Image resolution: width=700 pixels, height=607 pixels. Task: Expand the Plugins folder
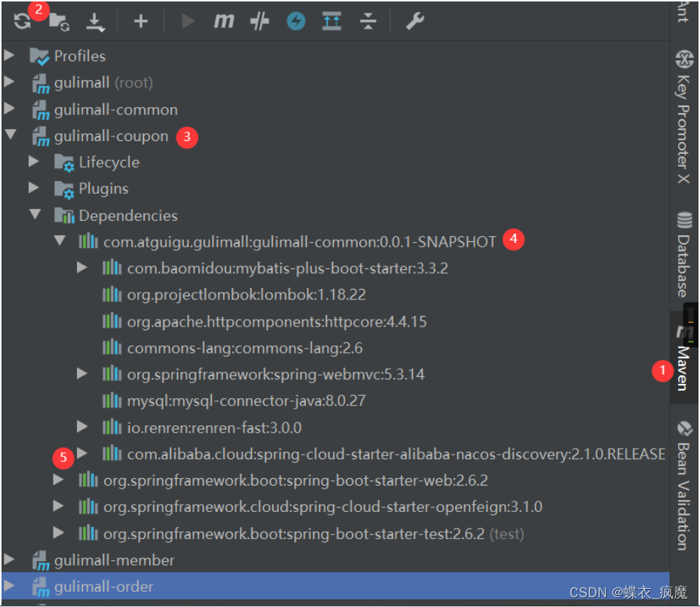point(34,188)
